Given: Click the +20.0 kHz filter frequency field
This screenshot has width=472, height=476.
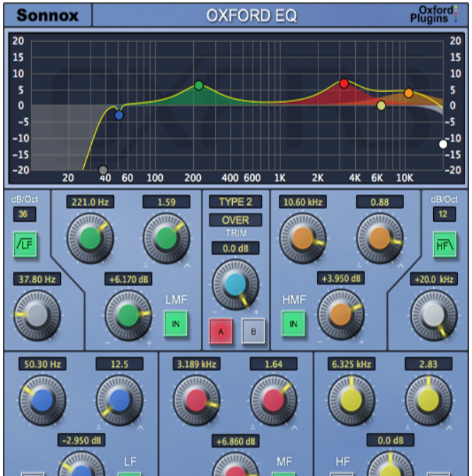Looking at the screenshot, I should click(434, 279).
